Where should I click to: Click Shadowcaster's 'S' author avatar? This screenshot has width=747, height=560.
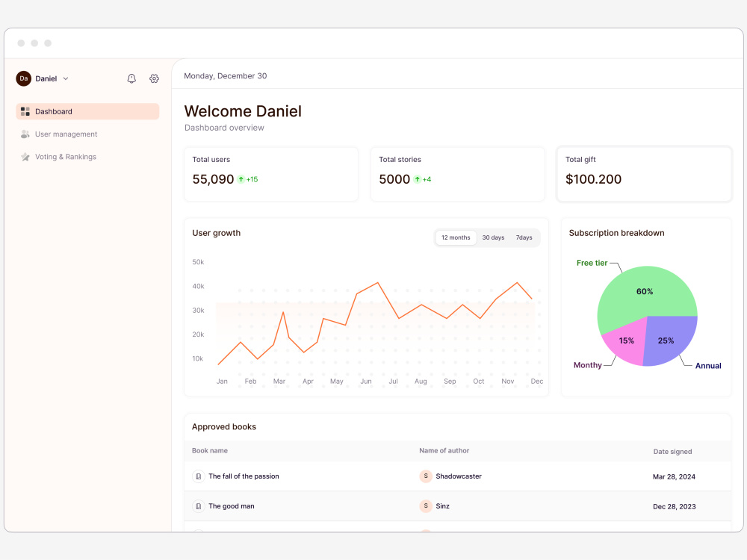tap(426, 476)
